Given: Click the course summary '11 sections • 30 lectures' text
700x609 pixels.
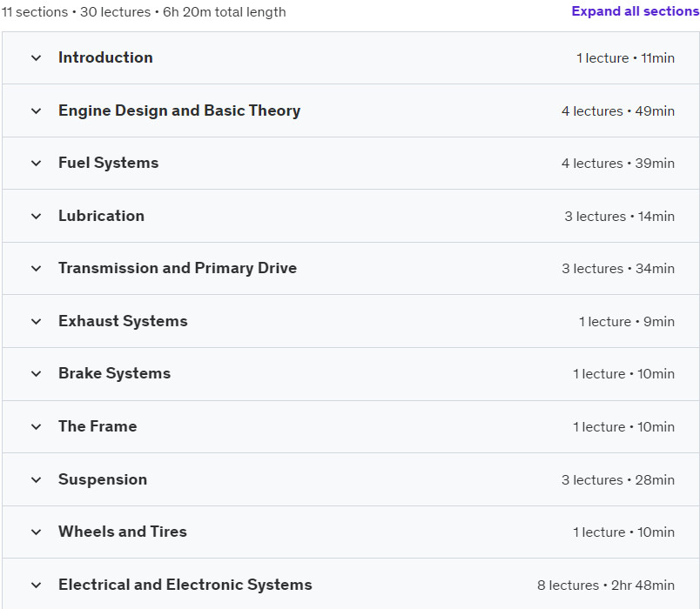Looking at the screenshot, I should pyautogui.click(x=77, y=12).
